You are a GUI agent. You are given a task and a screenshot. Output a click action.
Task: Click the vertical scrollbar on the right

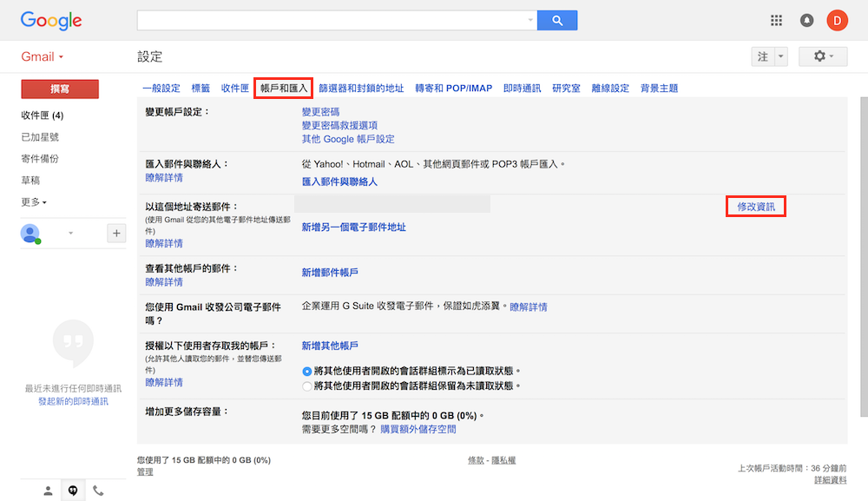pos(862,260)
